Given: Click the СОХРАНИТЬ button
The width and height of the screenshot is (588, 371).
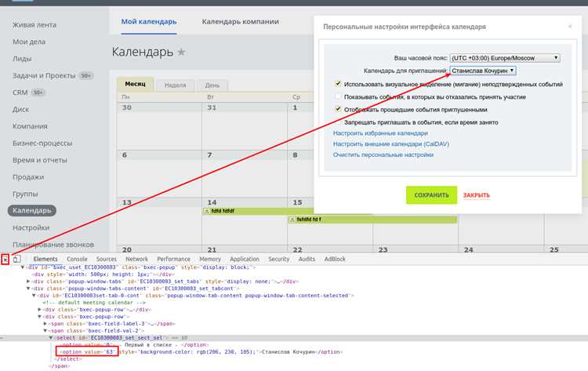Looking at the screenshot, I should pyautogui.click(x=432, y=195).
